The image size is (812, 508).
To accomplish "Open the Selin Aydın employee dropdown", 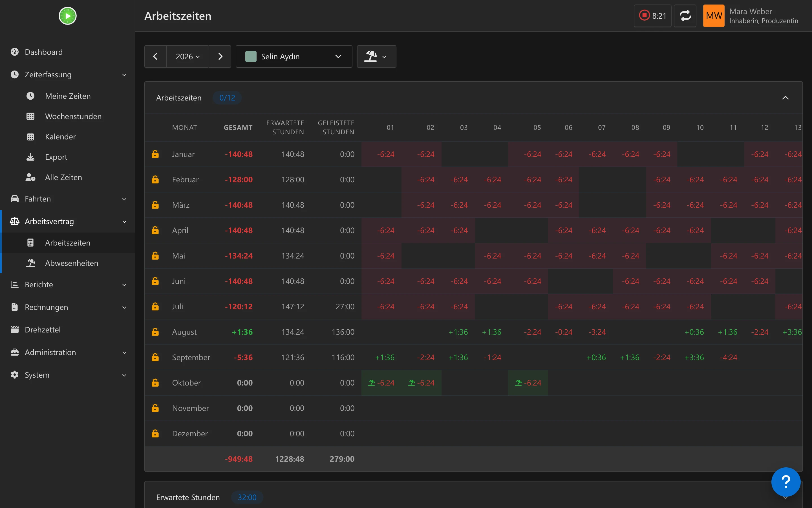I will tap(294, 56).
